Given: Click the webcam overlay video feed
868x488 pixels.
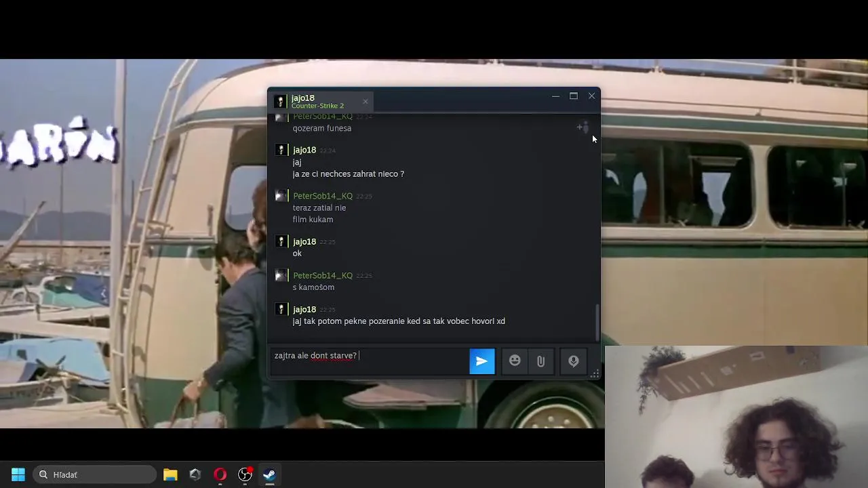Looking at the screenshot, I should tap(736, 417).
